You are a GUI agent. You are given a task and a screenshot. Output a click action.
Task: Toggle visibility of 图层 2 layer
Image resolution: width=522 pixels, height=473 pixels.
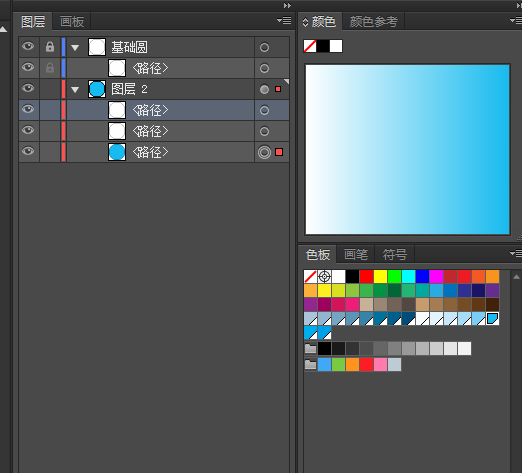click(28, 88)
